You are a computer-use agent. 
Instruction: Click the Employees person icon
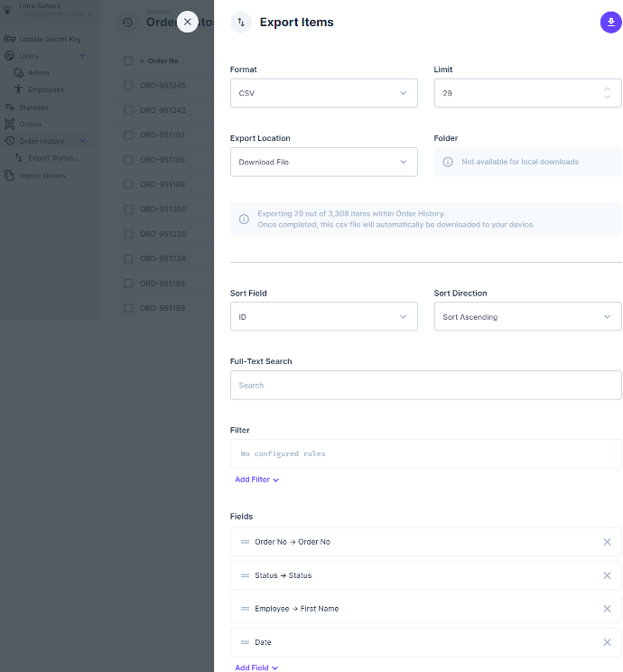(x=18, y=89)
